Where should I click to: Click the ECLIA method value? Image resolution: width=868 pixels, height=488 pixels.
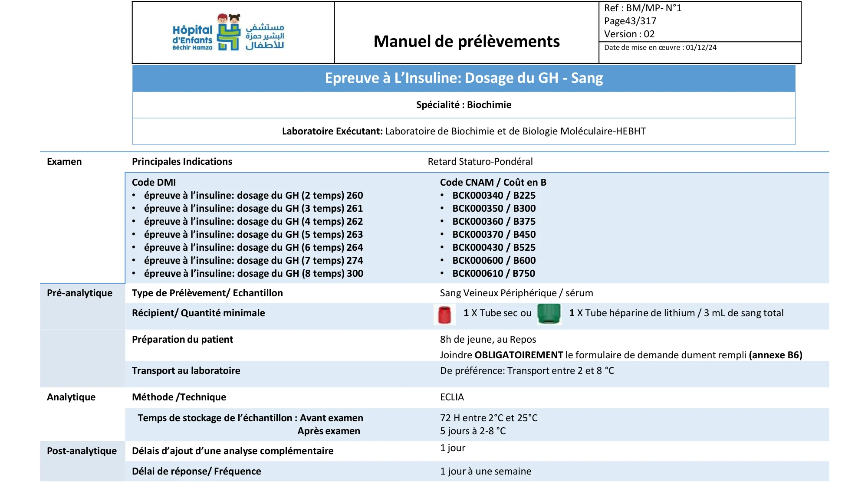point(452,397)
